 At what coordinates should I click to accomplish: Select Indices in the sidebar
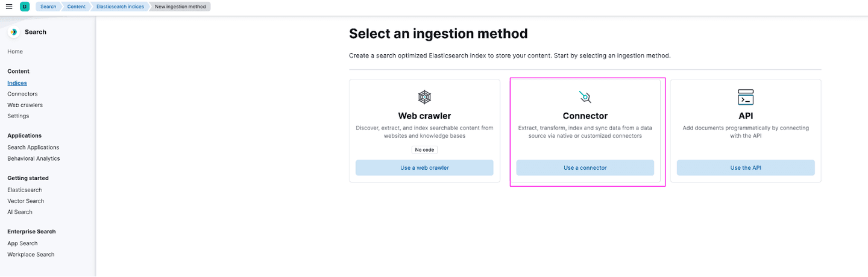point(17,83)
